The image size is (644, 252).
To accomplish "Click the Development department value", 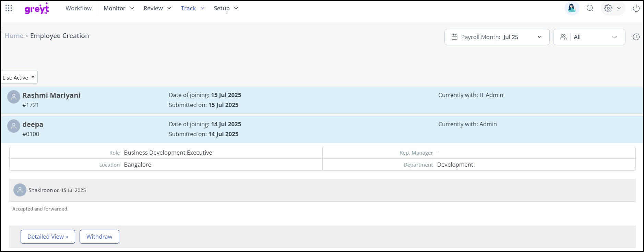I will (455, 165).
